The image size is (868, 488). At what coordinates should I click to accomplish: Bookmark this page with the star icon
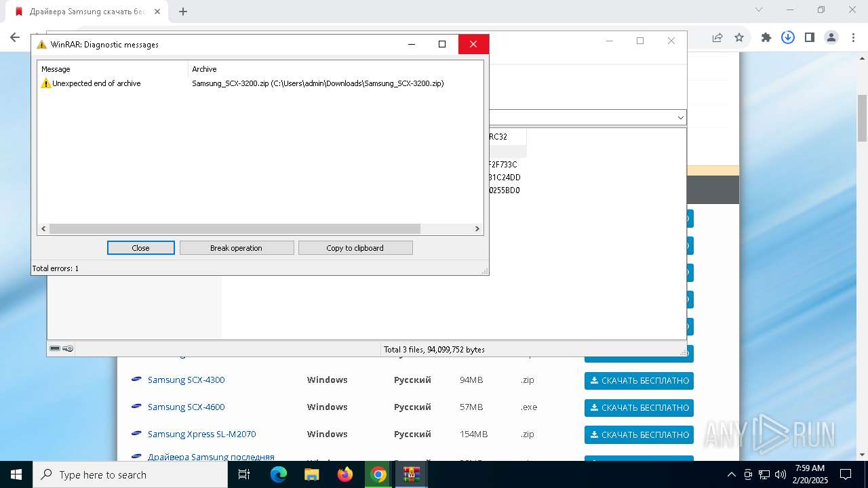[739, 38]
